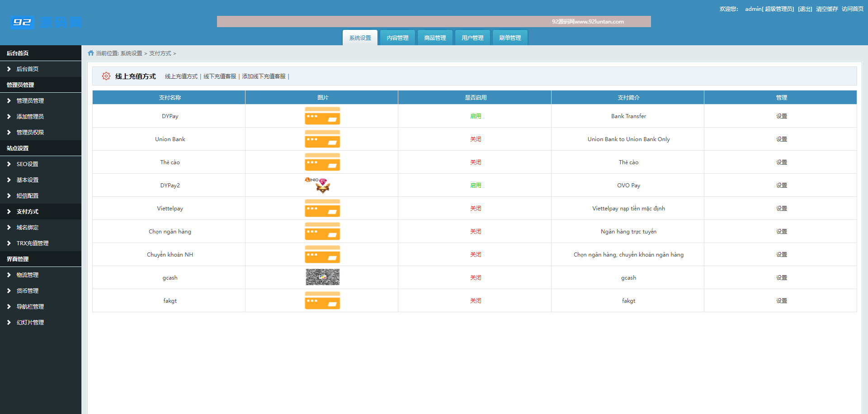Open 设置 for Chuyển khoản NH row
The height and width of the screenshot is (414, 868).
(x=781, y=254)
